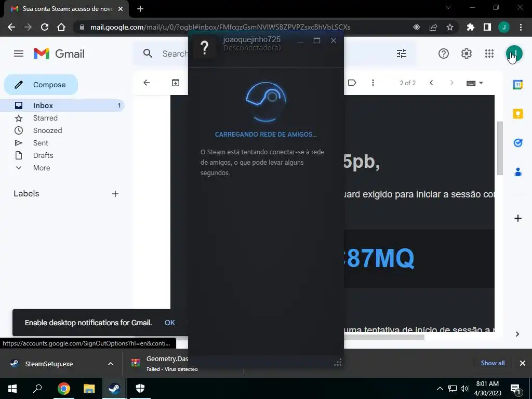Click OK on desktop notifications prompt
Viewport: 532px width, 399px height.
170,323
